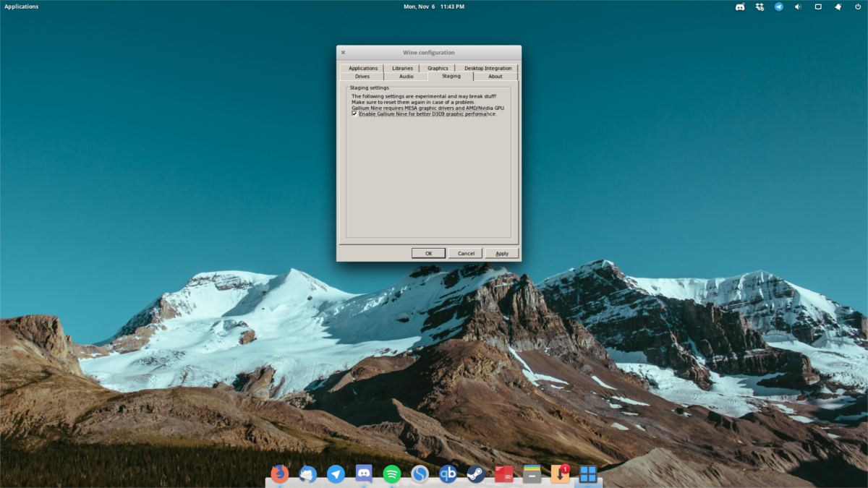The width and height of the screenshot is (868, 488).
Task: Open the power menu icon
Action: click(857, 7)
